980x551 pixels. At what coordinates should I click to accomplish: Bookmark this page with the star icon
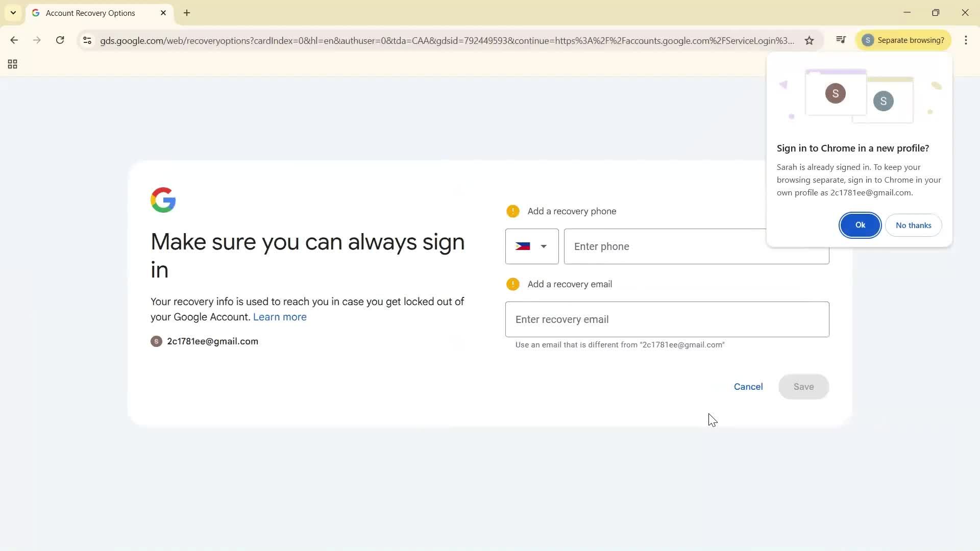pos(810,40)
